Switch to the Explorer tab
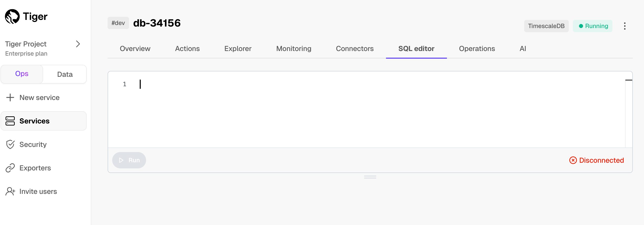The width and height of the screenshot is (644, 225). [x=238, y=48]
